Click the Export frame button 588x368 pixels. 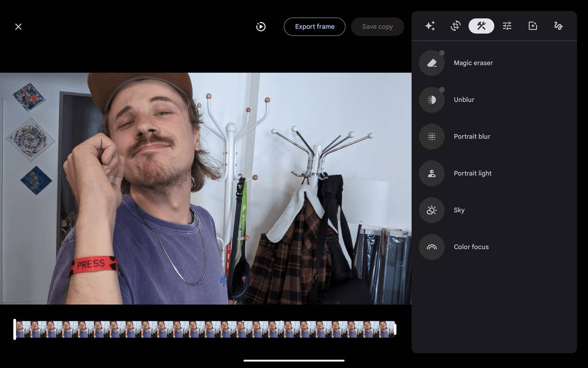point(315,26)
